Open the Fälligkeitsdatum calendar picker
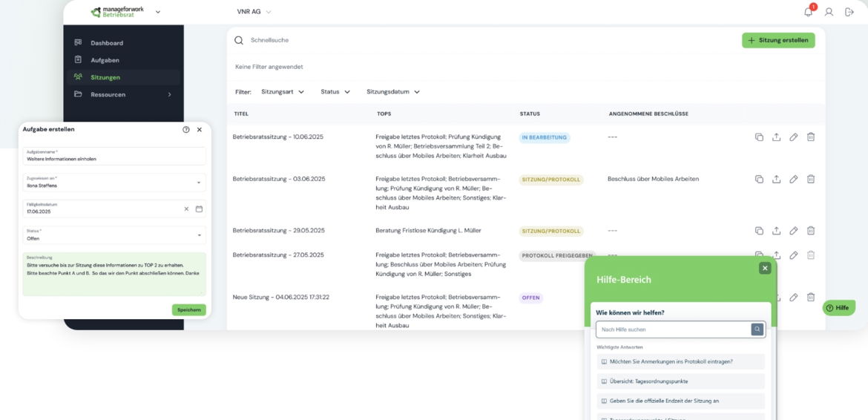The image size is (868, 420). pos(200,209)
